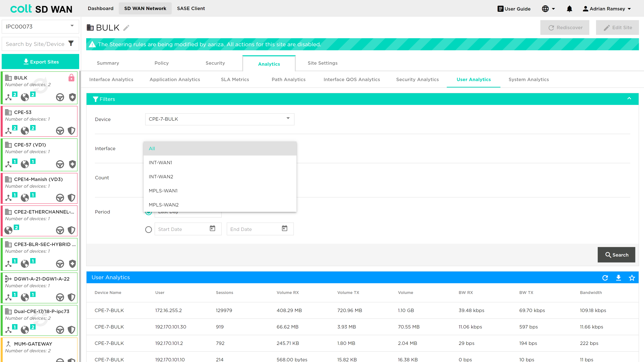
Task: Open the Path Analytics sub-tab
Action: point(288,79)
